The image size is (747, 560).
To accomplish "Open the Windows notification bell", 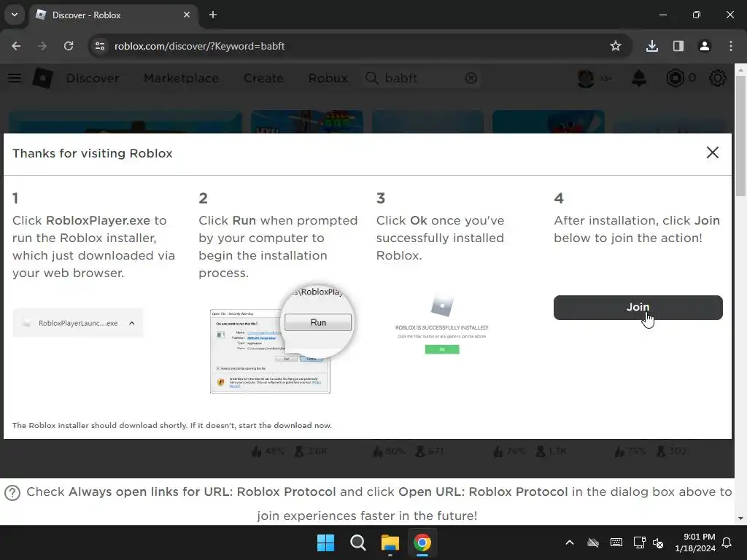I will coord(727,542).
